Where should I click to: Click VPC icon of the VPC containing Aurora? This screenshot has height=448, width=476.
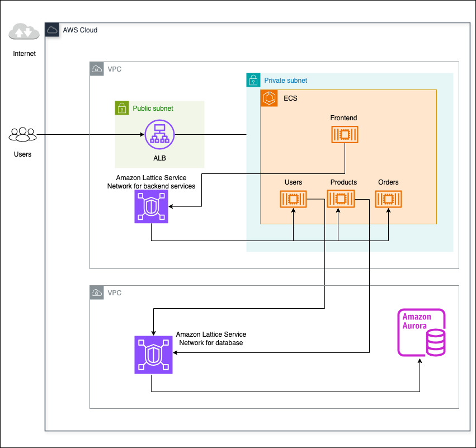point(97,293)
